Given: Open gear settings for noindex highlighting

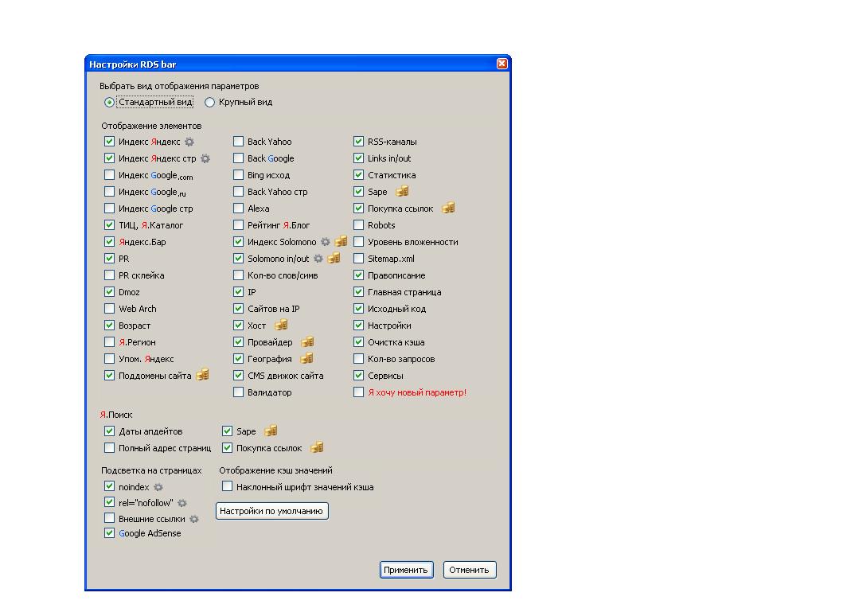Looking at the screenshot, I should (158, 488).
